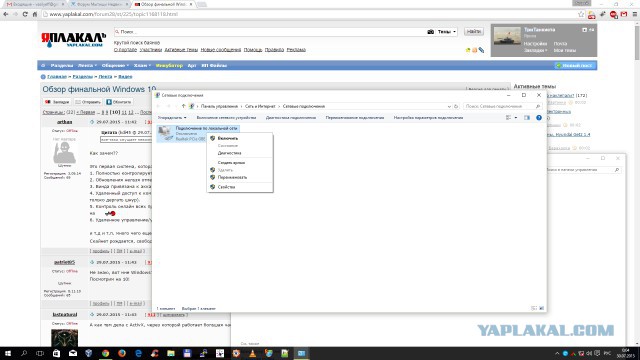
Task: Open "Настройки" in user panel
Action: click(x=535, y=43)
